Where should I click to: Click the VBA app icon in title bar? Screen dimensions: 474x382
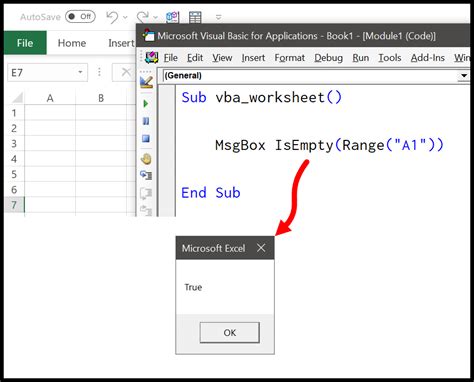148,35
